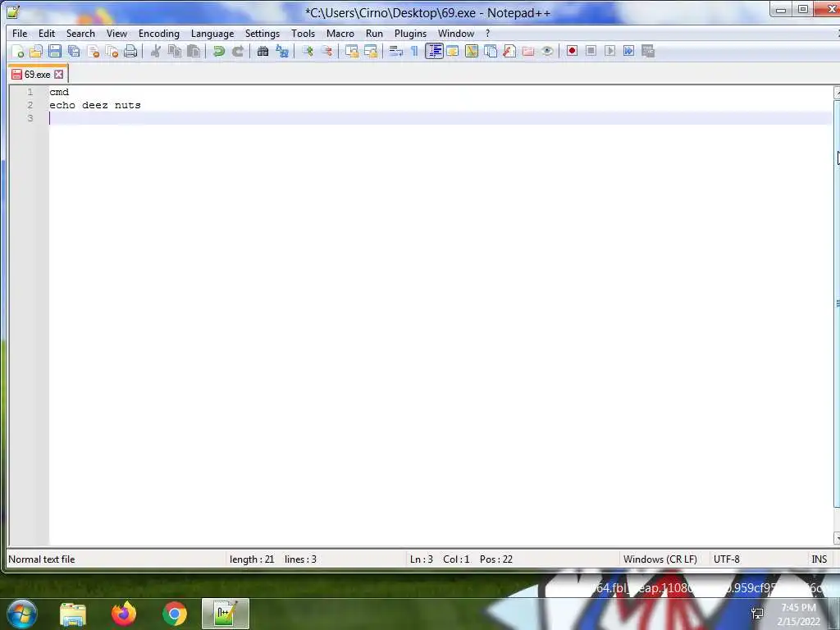The height and width of the screenshot is (630, 840).
Task: Open the ? help menu
Action: click(x=487, y=33)
